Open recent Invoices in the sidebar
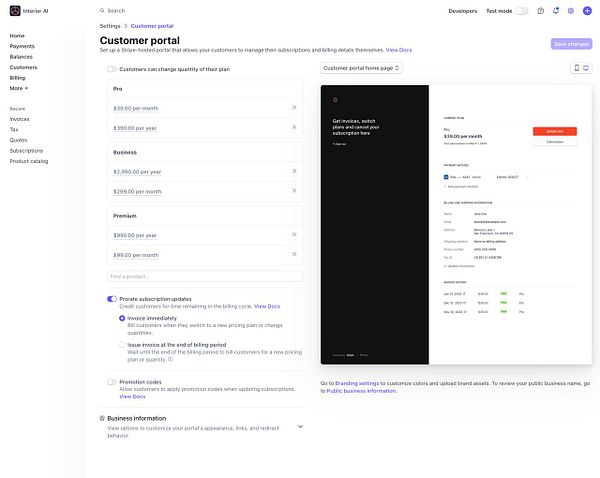The width and height of the screenshot is (600, 478). (20, 119)
